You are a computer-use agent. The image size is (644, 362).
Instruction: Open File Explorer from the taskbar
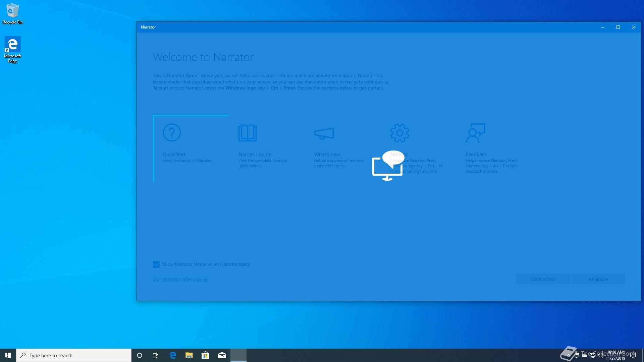pyautogui.click(x=189, y=355)
